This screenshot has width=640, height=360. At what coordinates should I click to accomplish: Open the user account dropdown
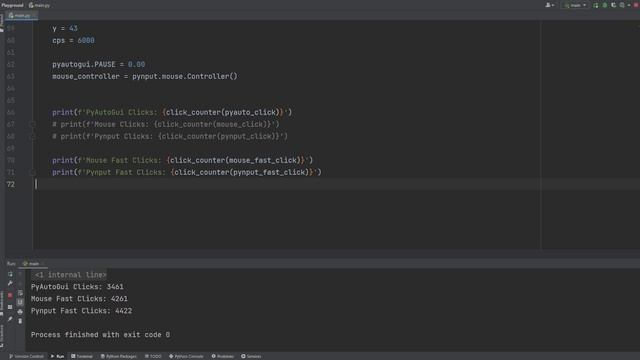click(550, 5)
